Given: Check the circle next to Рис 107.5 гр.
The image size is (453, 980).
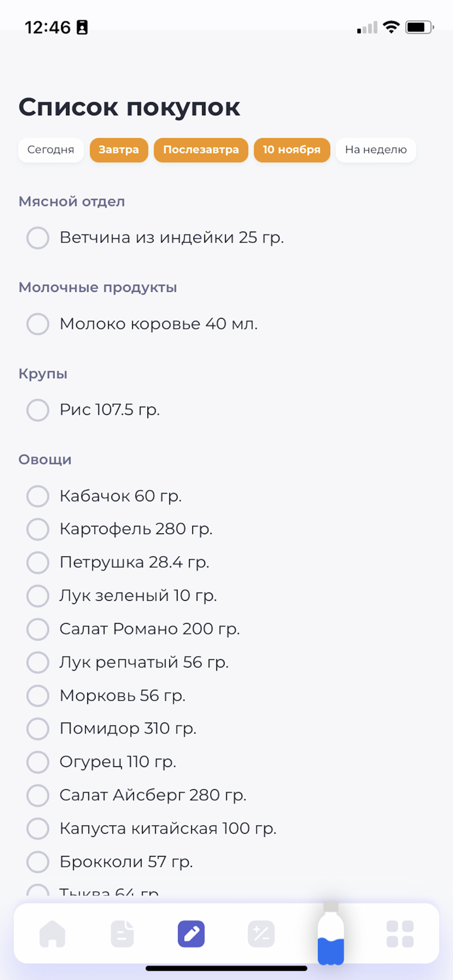Looking at the screenshot, I should pyautogui.click(x=38, y=410).
